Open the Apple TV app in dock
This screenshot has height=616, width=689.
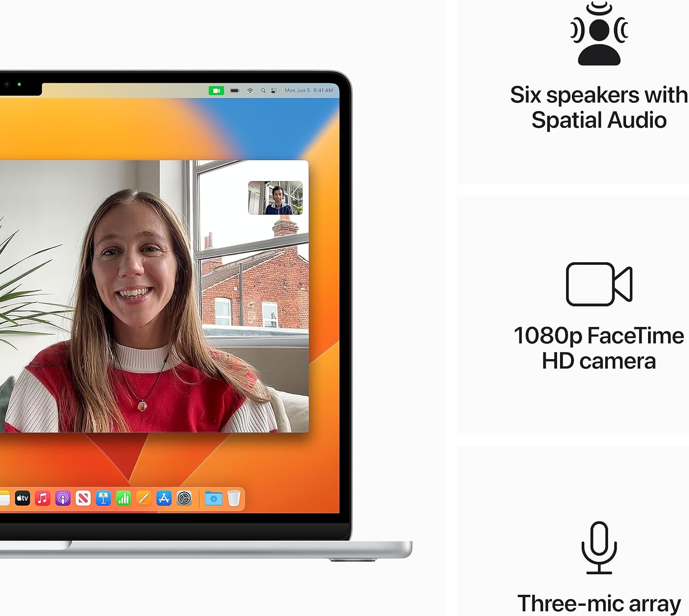point(23,498)
